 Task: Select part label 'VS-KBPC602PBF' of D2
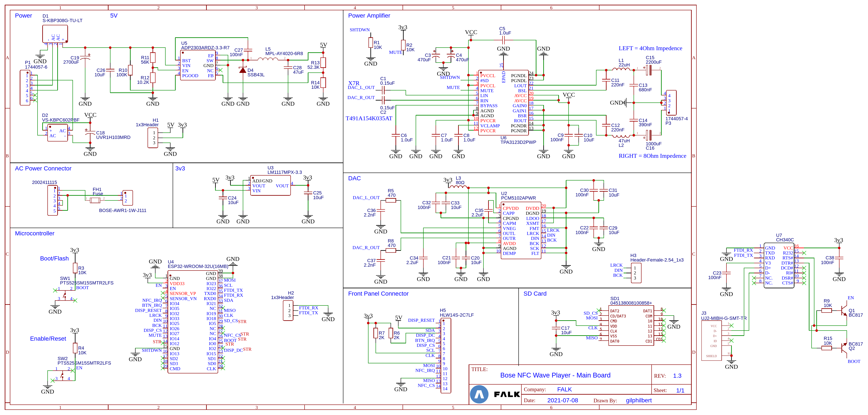click(61, 120)
